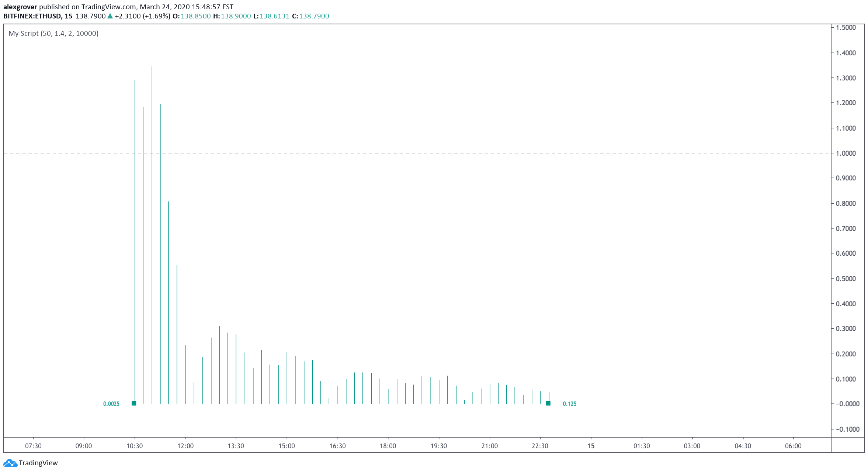The width and height of the screenshot is (868, 473).
Task: Click the author name alexgrover
Action: pos(20,7)
